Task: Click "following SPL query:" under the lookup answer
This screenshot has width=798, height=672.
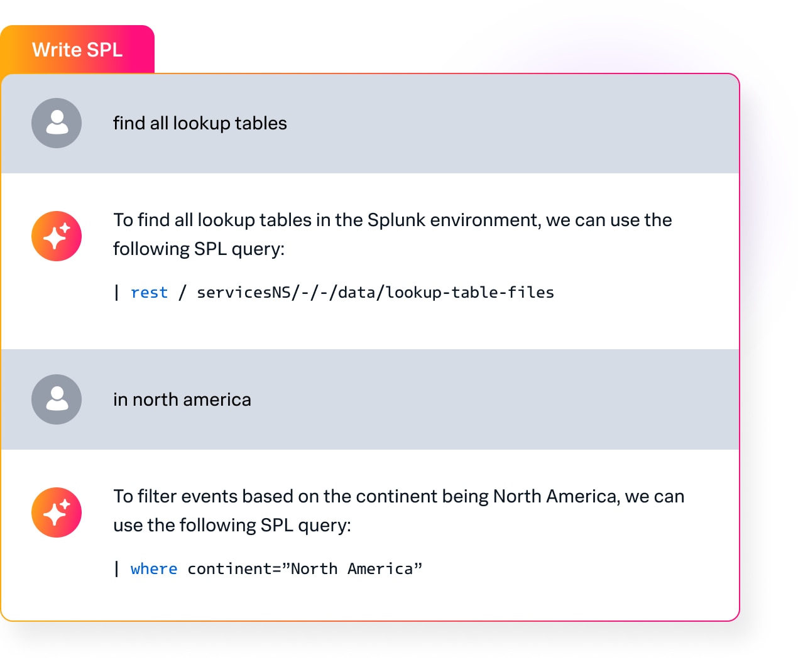Action: pyautogui.click(x=199, y=249)
